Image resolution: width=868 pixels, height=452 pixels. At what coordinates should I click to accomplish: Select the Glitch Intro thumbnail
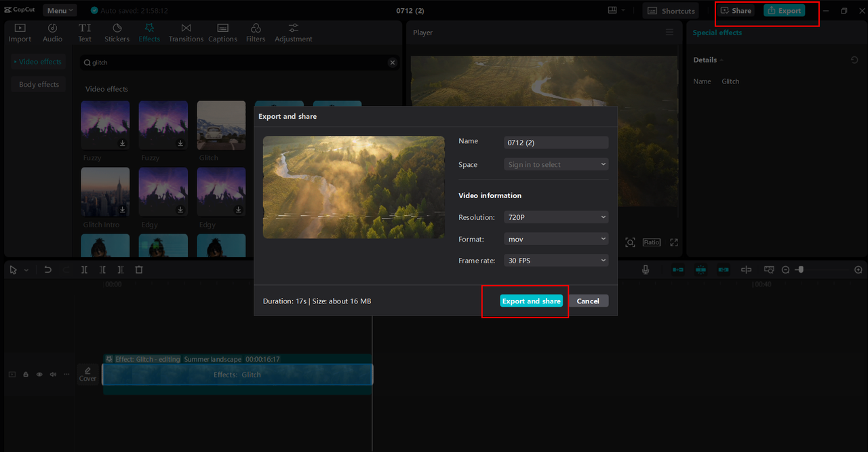105,192
